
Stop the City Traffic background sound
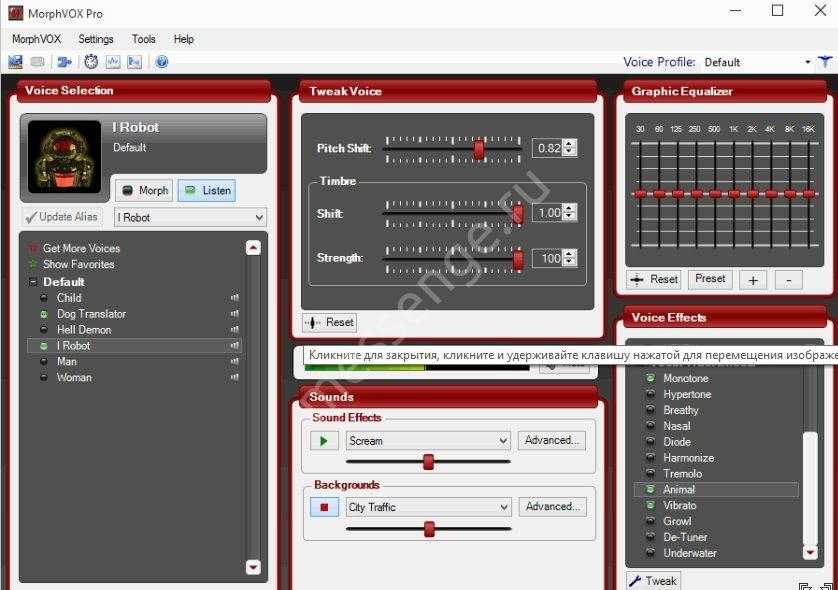(x=324, y=507)
